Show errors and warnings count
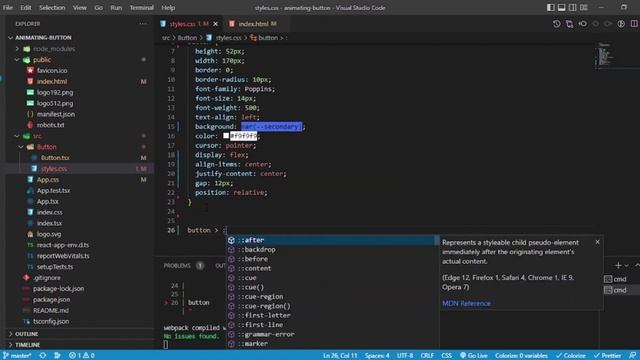The width and height of the screenshot is (640, 360). click(82, 356)
